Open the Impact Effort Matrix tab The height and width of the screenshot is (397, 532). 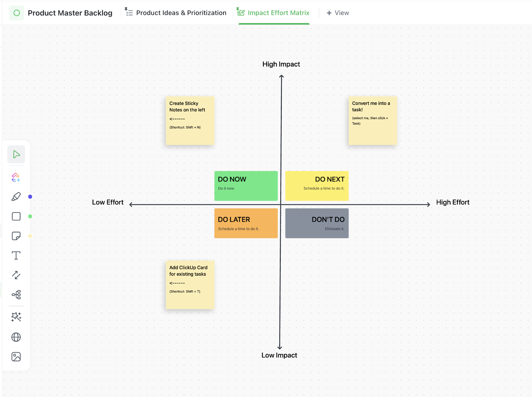point(278,13)
